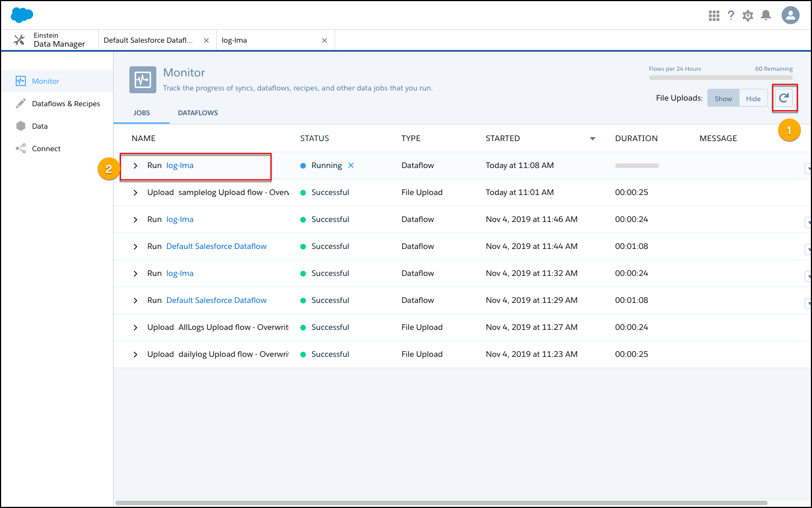
Task: Click the STATUS column header
Action: (314, 138)
